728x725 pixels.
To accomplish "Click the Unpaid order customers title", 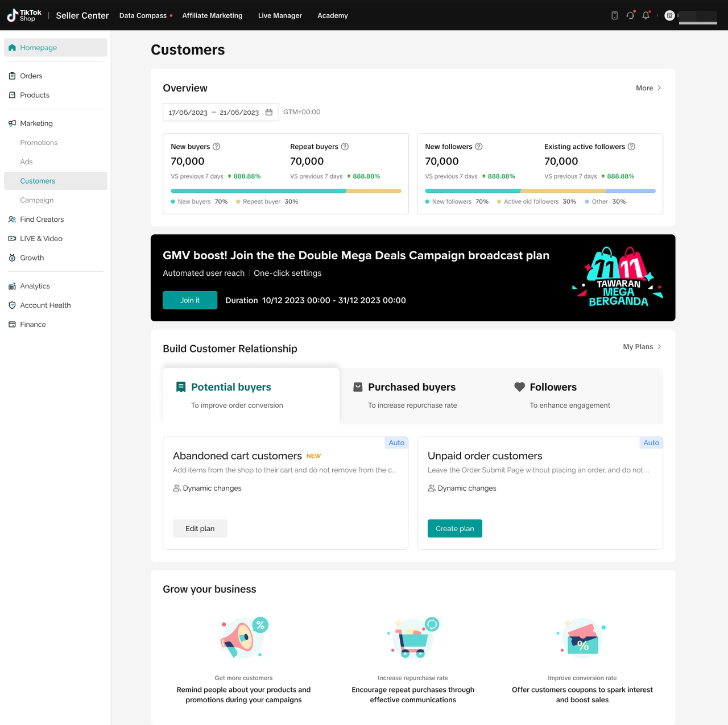I will click(485, 456).
